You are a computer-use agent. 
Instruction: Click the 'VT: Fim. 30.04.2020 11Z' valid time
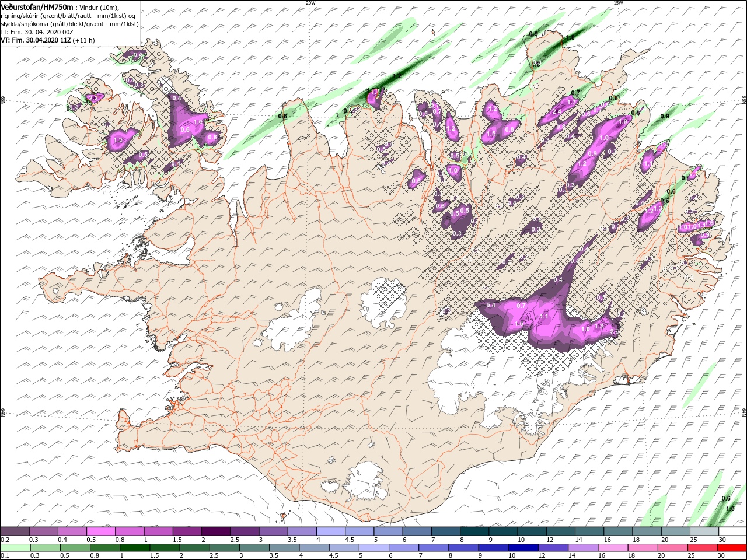coord(36,40)
